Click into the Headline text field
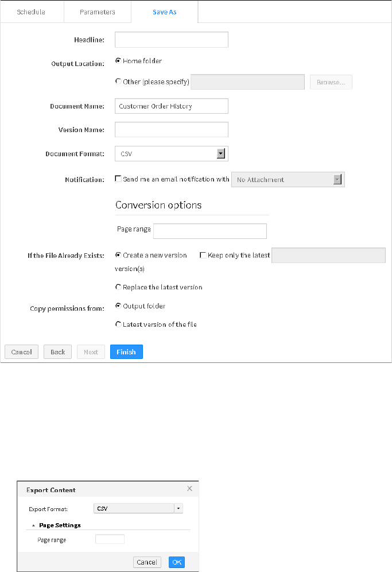Viewport: 392px width, 572px height. (x=172, y=40)
